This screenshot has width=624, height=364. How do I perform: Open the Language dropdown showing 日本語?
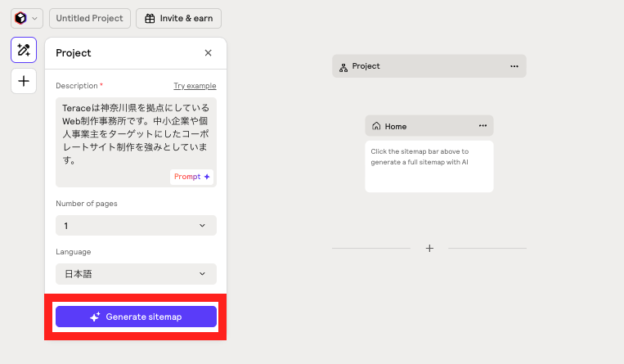pos(136,274)
